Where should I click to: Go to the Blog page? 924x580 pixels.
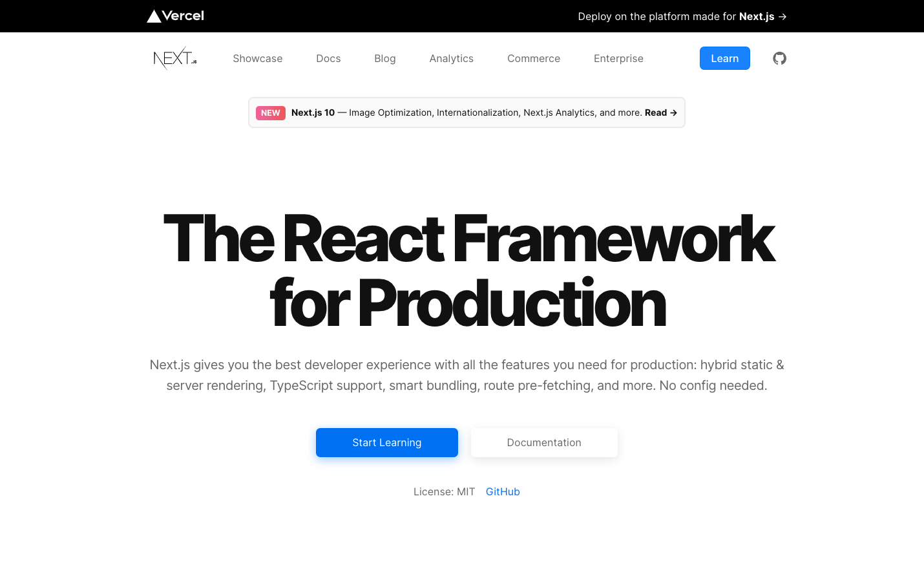(385, 58)
